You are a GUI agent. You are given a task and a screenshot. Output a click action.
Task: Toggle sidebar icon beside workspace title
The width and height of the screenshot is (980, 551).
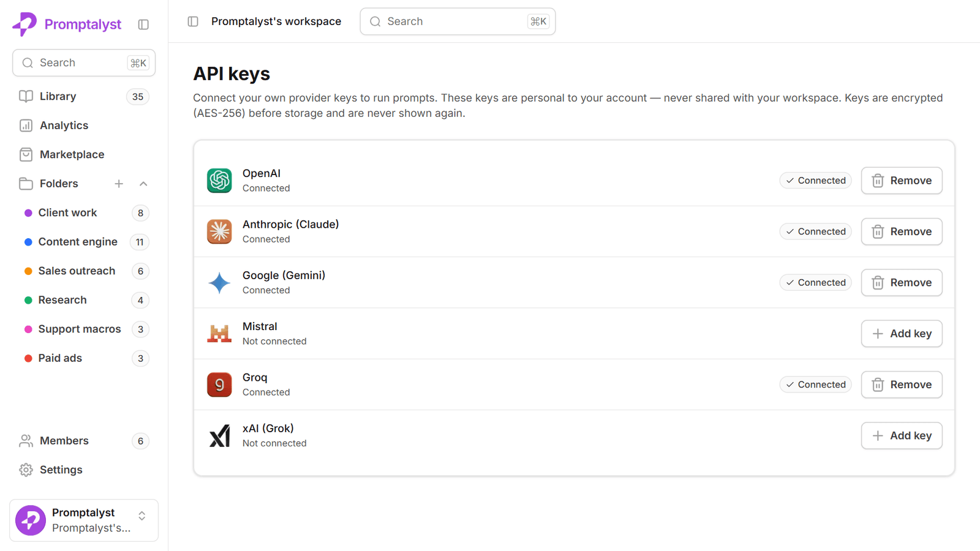click(x=193, y=21)
